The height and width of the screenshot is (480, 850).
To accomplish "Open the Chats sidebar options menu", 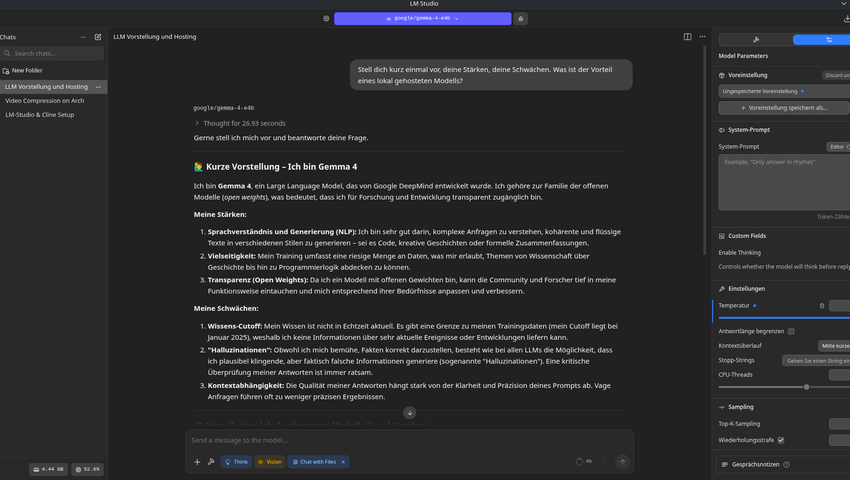I will [x=83, y=37].
